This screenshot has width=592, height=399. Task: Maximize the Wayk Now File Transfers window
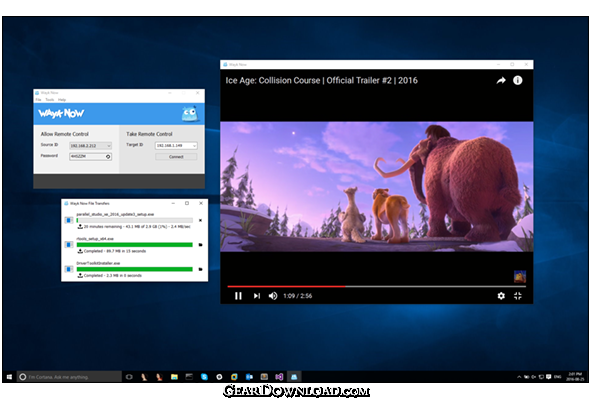click(x=187, y=203)
